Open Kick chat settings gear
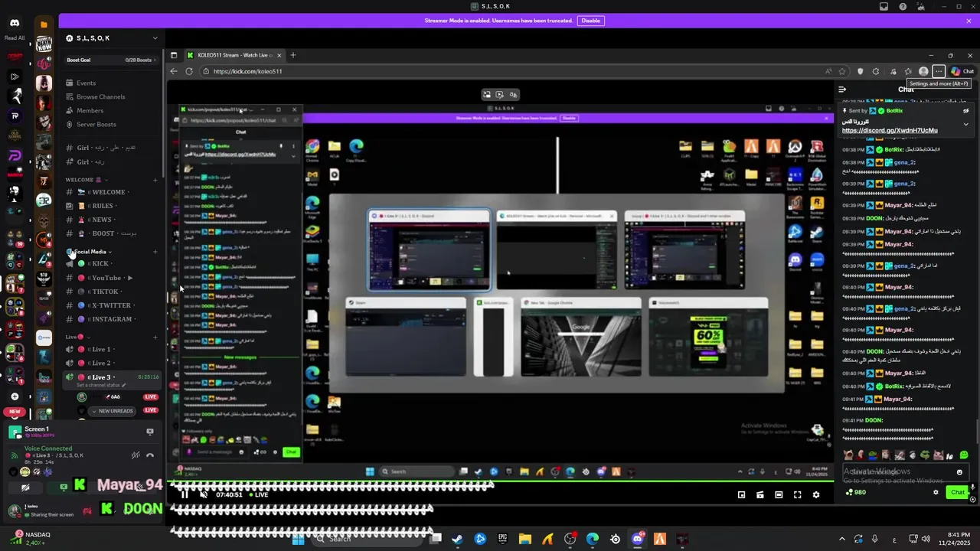Image resolution: width=980 pixels, height=551 pixels. click(936, 492)
